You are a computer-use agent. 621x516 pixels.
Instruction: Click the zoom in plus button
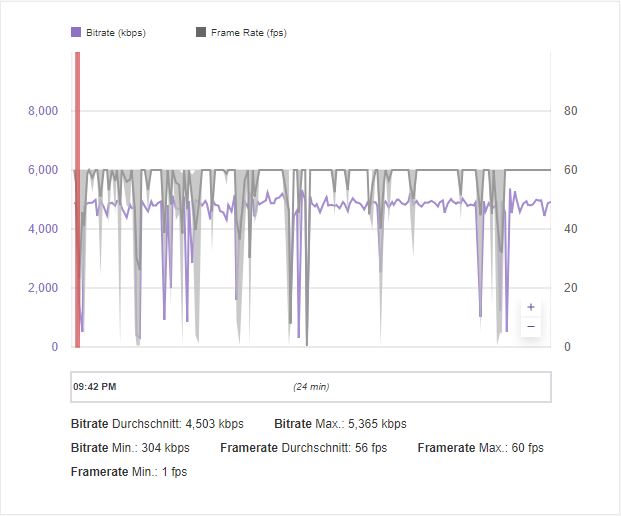(530, 307)
